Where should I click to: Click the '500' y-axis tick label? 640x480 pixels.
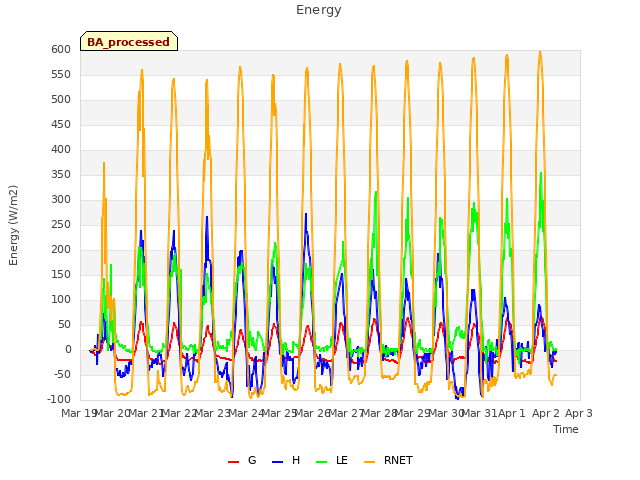61,100
